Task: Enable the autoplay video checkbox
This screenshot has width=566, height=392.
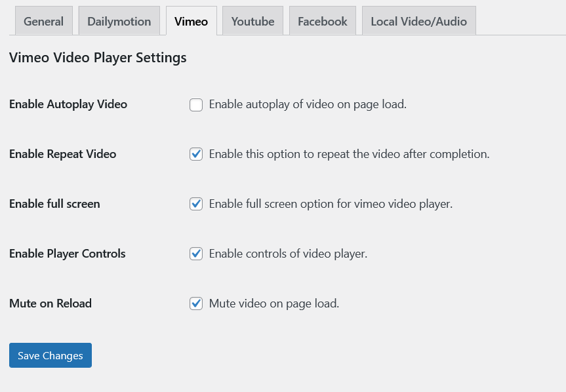Action: point(196,105)
